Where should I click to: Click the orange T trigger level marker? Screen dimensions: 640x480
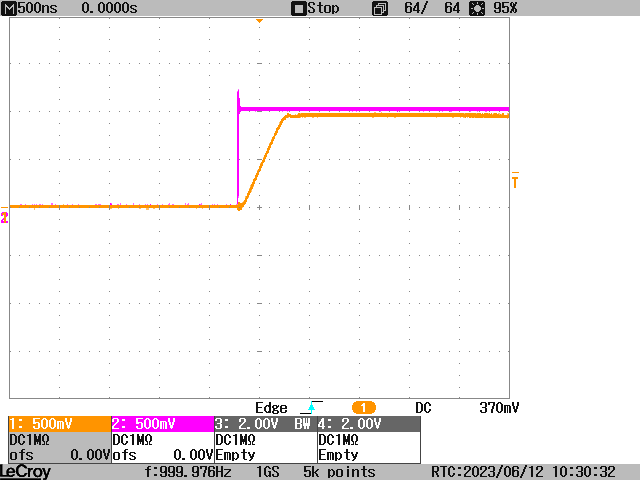point(515,180)
